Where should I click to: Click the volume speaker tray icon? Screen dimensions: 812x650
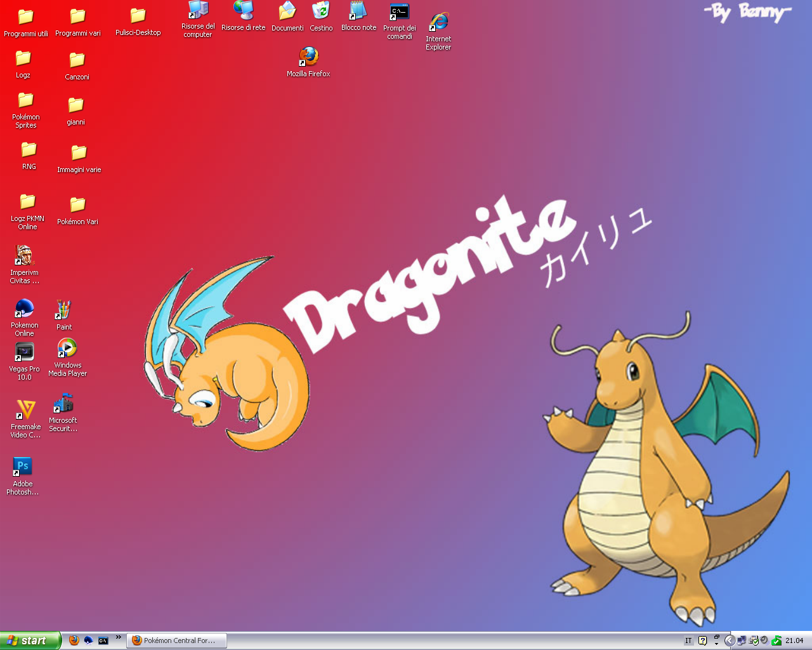pos(765,640)
